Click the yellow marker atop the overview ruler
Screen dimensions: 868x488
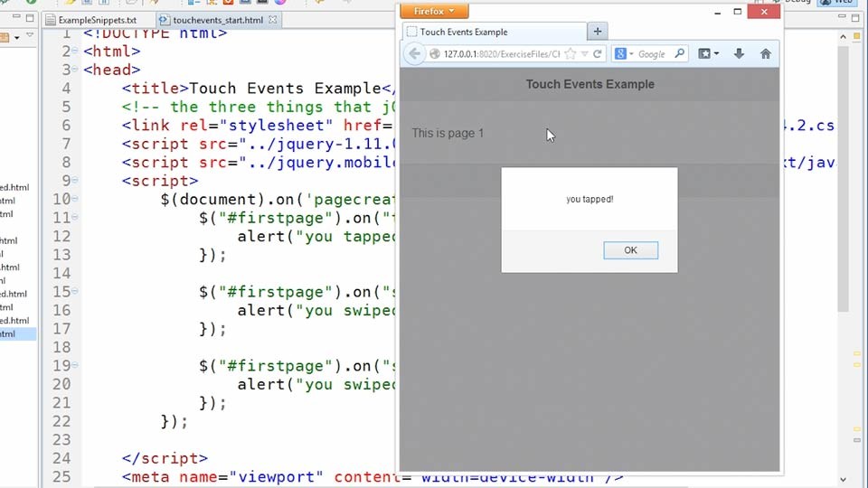pos(857,36)
